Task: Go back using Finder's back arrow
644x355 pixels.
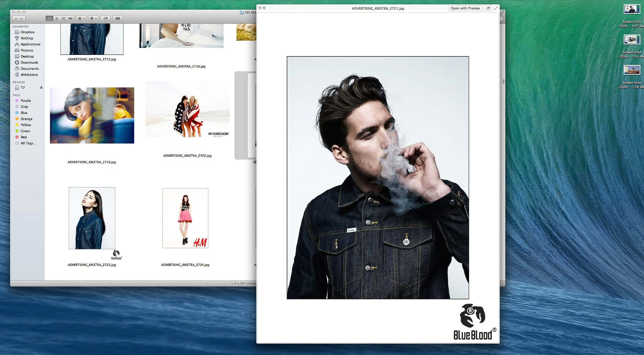Action: [16, 19]
